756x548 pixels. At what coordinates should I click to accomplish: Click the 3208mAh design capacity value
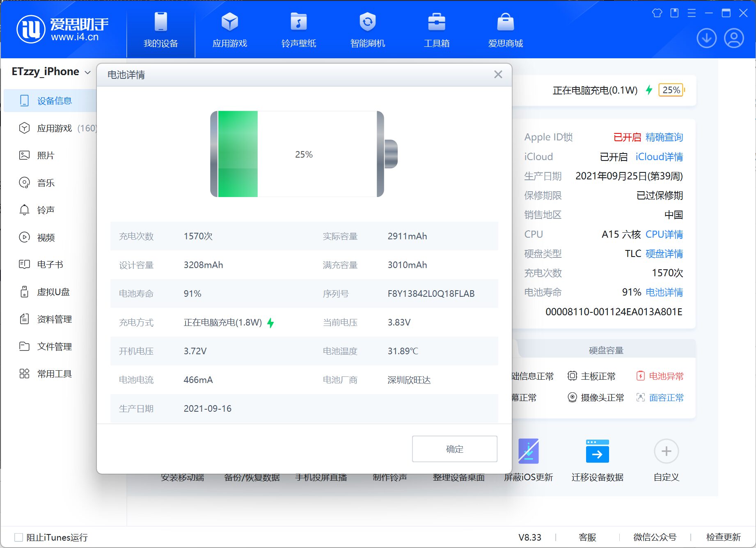pos(203,265)
